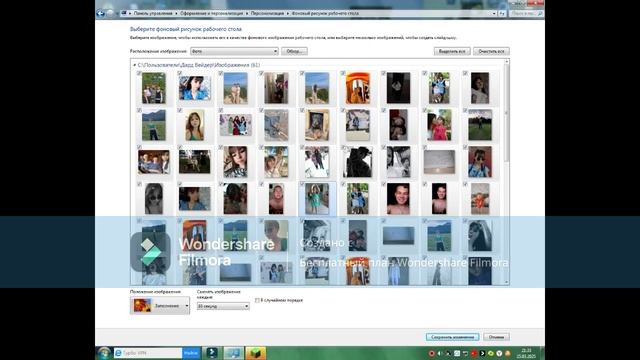
Task: Open the Расположение изображения combo box
Action: click(x=234, y=51)
